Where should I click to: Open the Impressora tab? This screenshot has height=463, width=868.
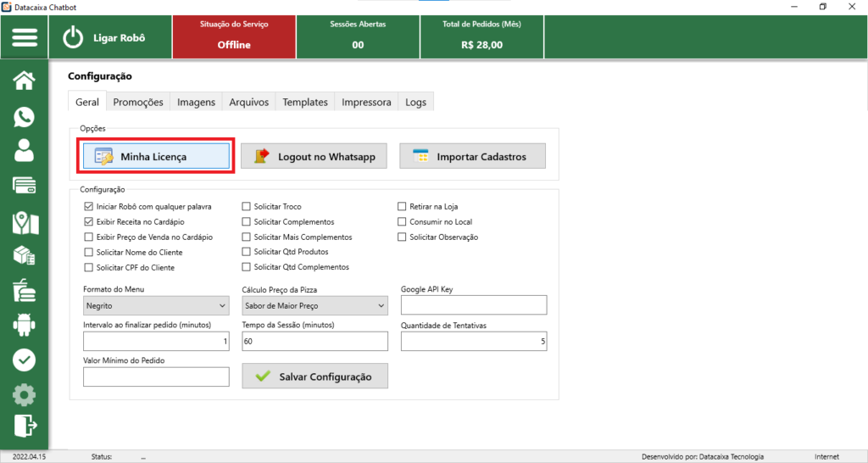tap(366, 102)
